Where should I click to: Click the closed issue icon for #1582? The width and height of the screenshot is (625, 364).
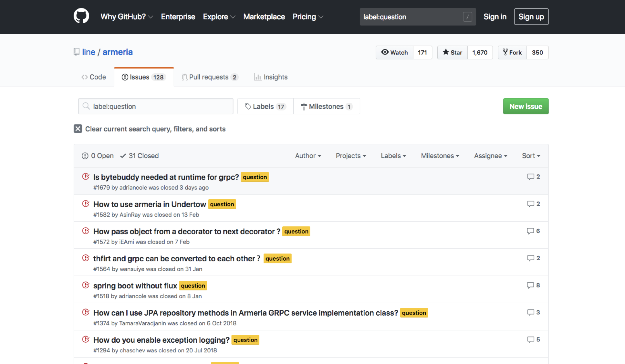click(x=86, y=204)
